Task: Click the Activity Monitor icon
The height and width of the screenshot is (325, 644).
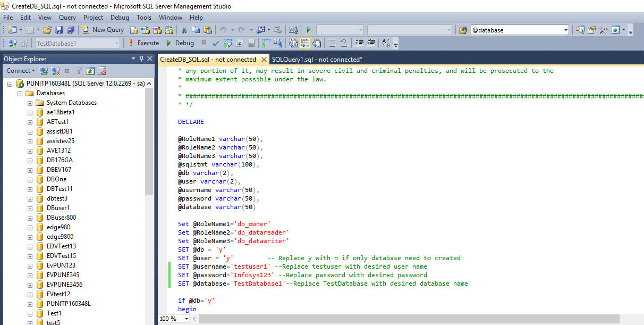Action: coord(293,30)
